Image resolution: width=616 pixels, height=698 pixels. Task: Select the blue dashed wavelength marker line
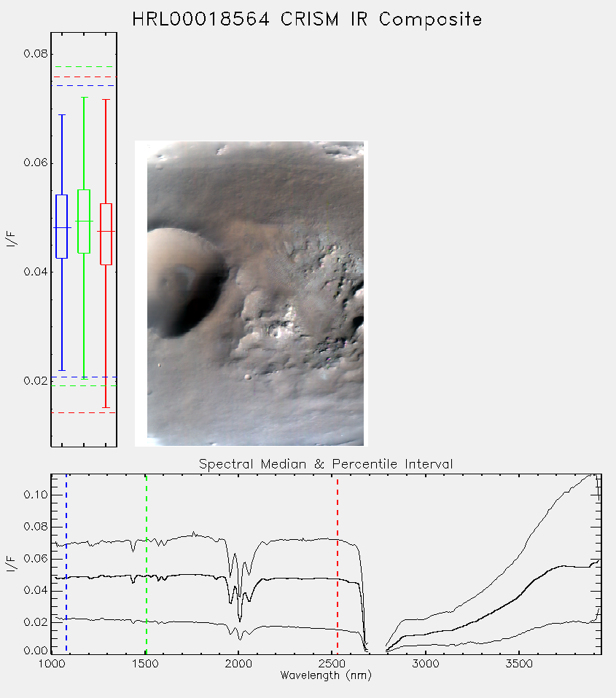pyautogui.click(x=66, y=563)
